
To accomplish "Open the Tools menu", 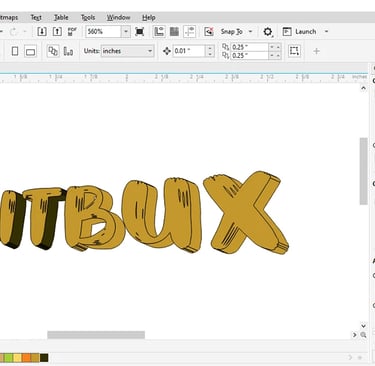I will coord(88,18).
